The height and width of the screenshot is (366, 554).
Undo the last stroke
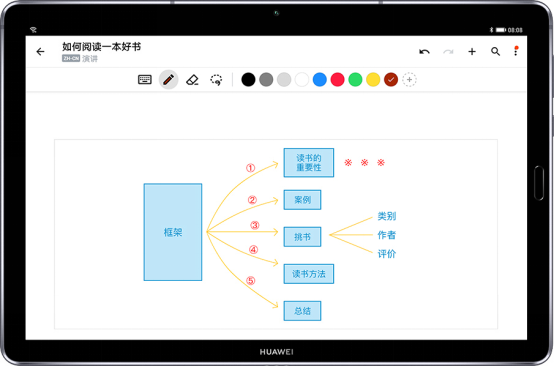point(424,52)
